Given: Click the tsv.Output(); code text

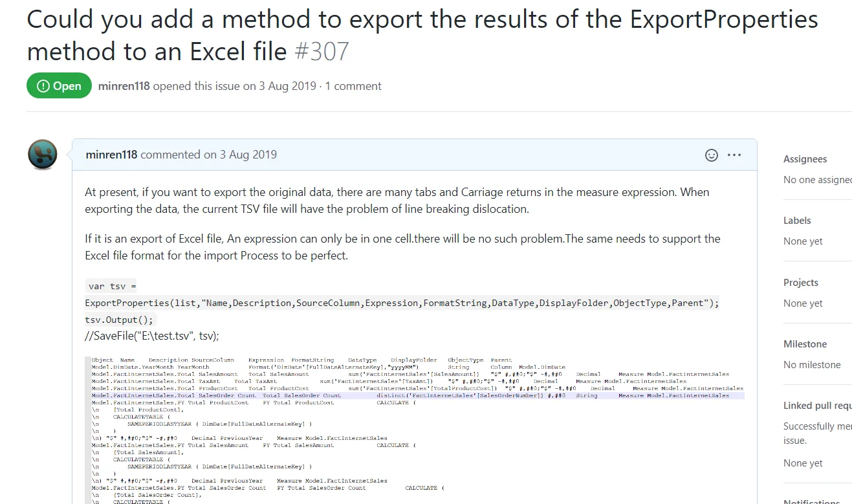Looking at the screenshot, I should (x=121, y=320).
